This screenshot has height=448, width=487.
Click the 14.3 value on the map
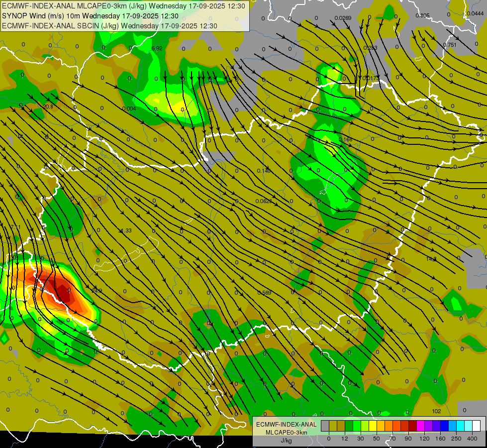pos(431,259)
